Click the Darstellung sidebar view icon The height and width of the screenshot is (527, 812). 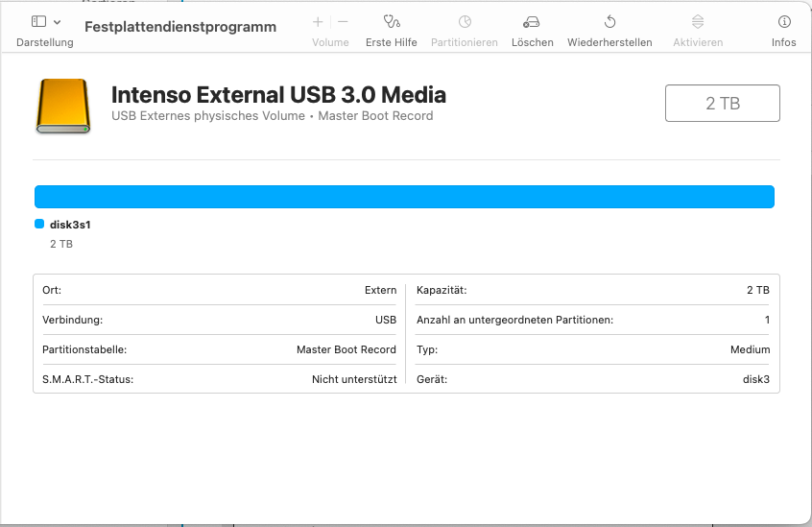38,21
